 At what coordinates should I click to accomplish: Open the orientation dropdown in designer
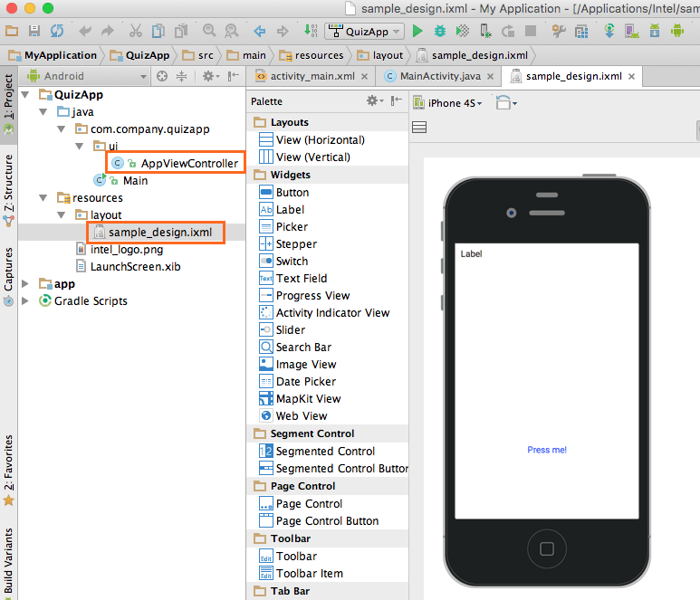tap(507, 103)
